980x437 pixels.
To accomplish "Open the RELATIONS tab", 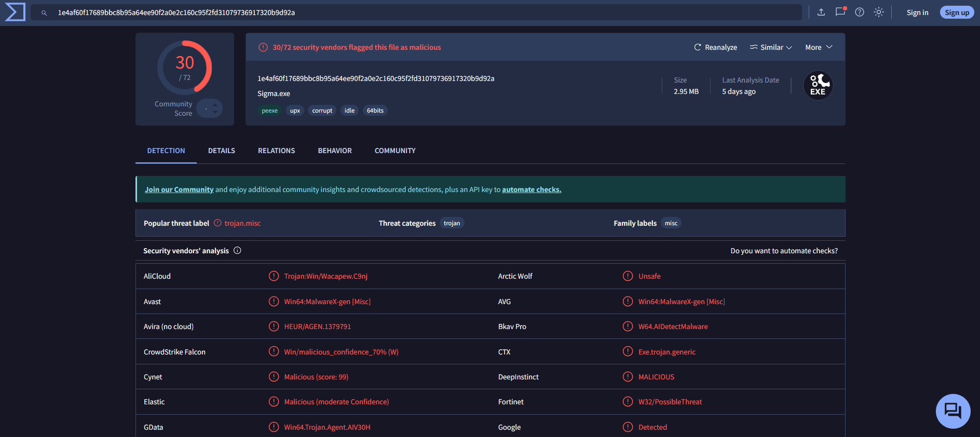I will 277,151.
